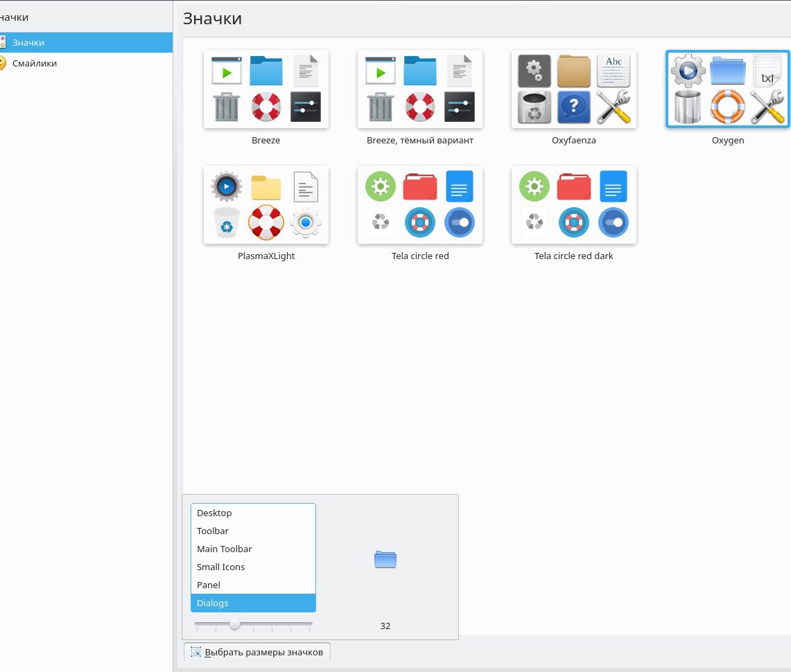Click the question mark icon in Oxyfaenza preview
791x672 pixels.
(x=573, y=107)
